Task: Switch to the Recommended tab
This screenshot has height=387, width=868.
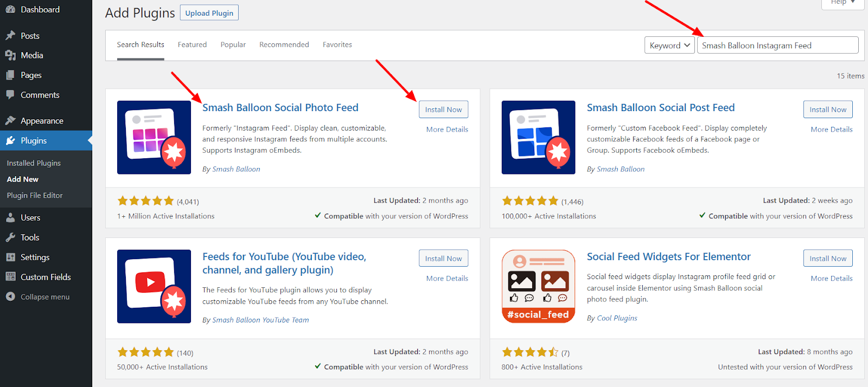Action: pyautogui.click(x=284, y=45)
